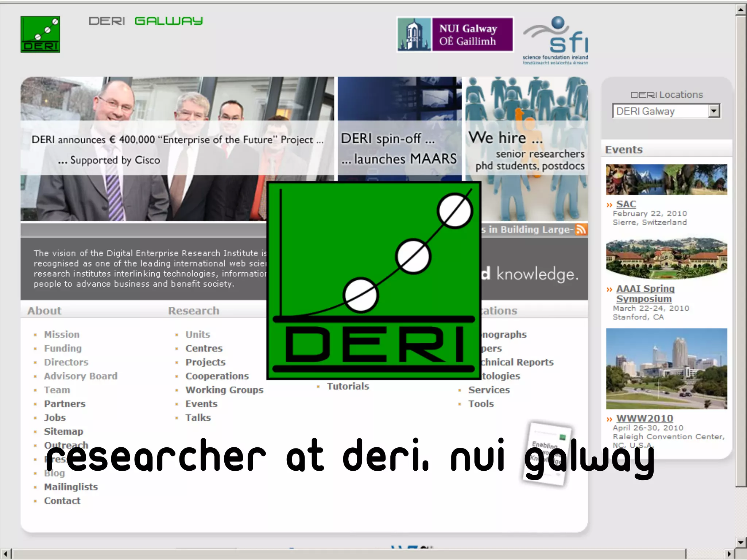
Task: Open the Contact link
Action: click(x=62, y=501)
